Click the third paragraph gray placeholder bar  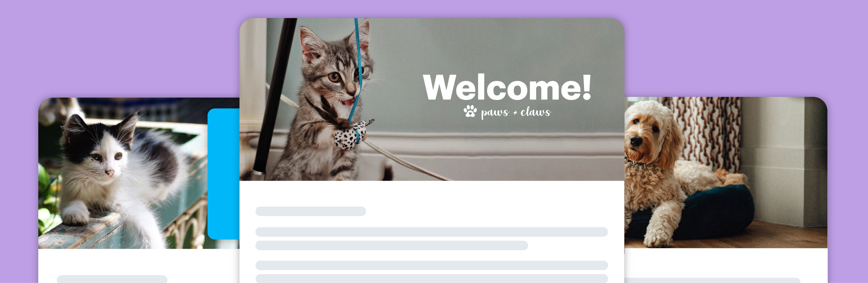point(432,265)
